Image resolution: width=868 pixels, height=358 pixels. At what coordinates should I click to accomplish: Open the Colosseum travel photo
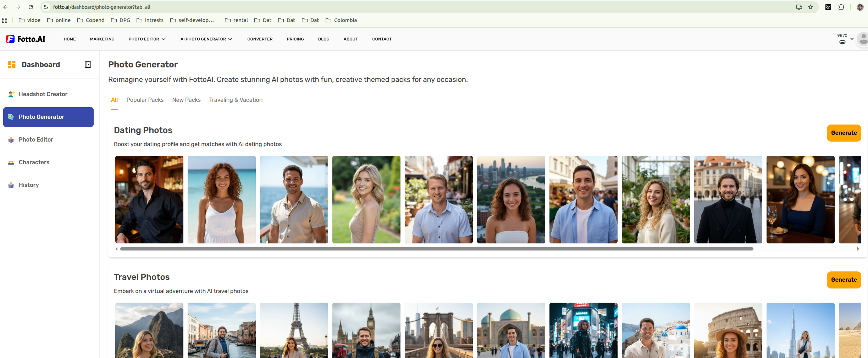728,330
